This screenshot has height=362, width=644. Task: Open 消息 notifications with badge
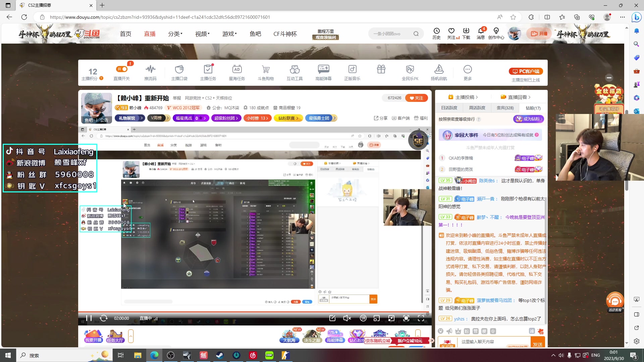pos(481,34)
